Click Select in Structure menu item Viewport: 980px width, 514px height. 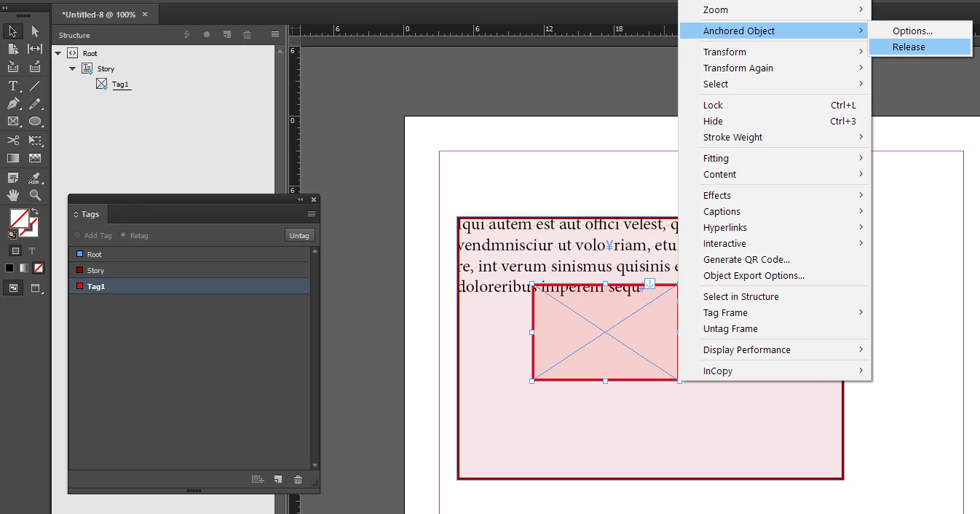[775, 296]
